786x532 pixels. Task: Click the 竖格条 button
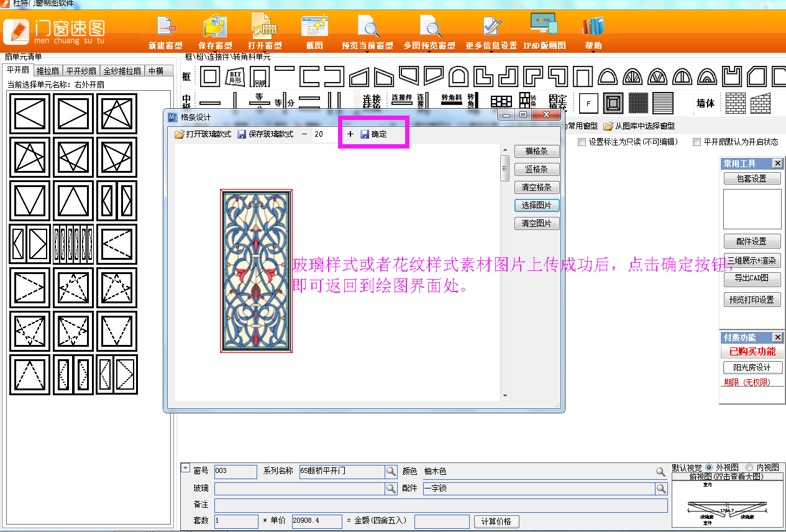click(537, 169)
